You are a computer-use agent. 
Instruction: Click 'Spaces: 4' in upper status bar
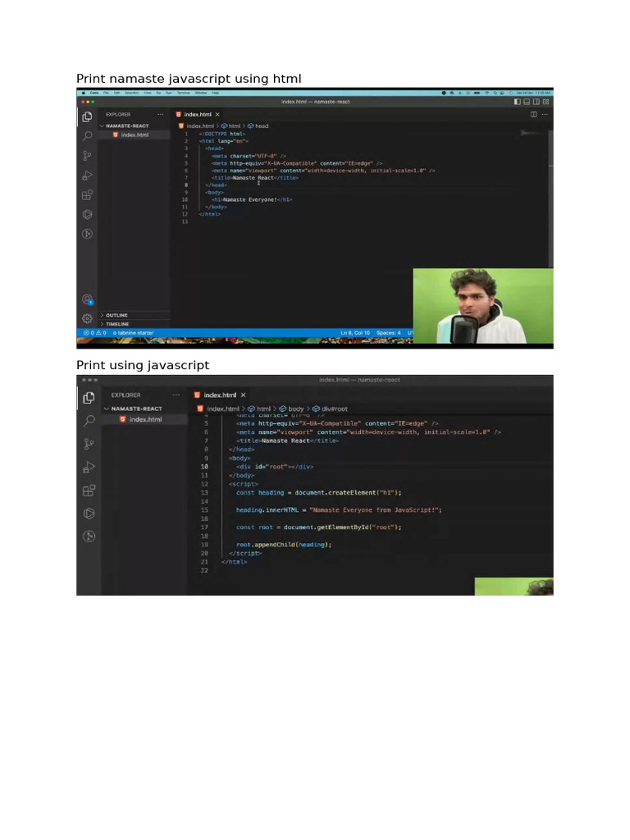pos(388,333)
